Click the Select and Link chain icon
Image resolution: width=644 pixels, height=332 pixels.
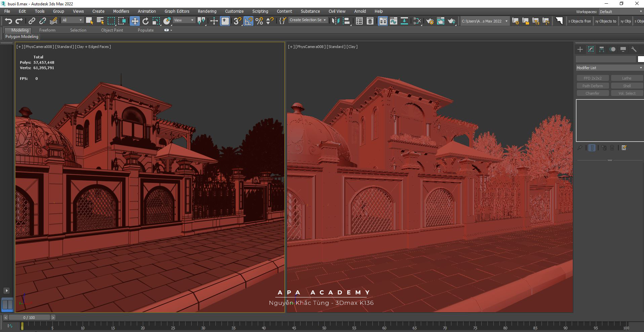pos(32,21)
